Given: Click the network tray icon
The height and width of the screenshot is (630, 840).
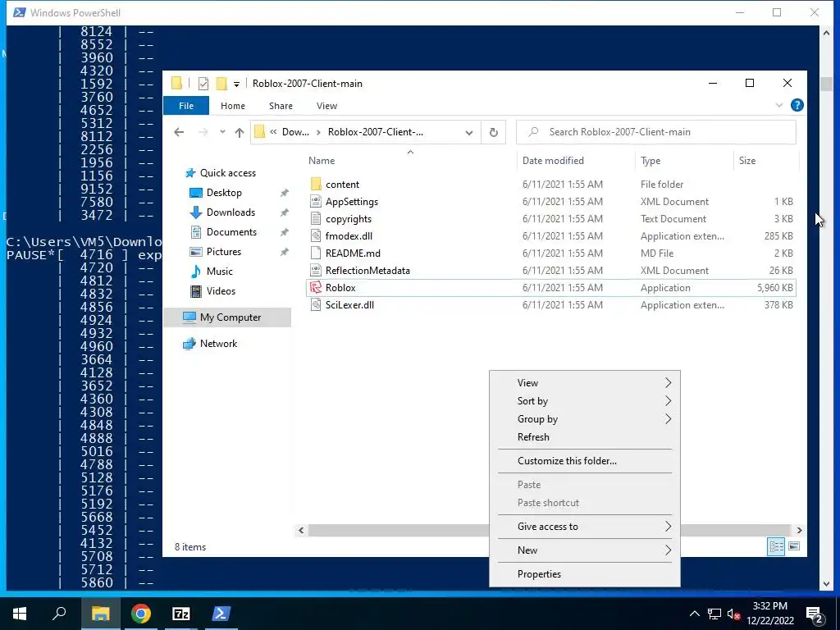Looking at the screenshot, I should point(714,614).
